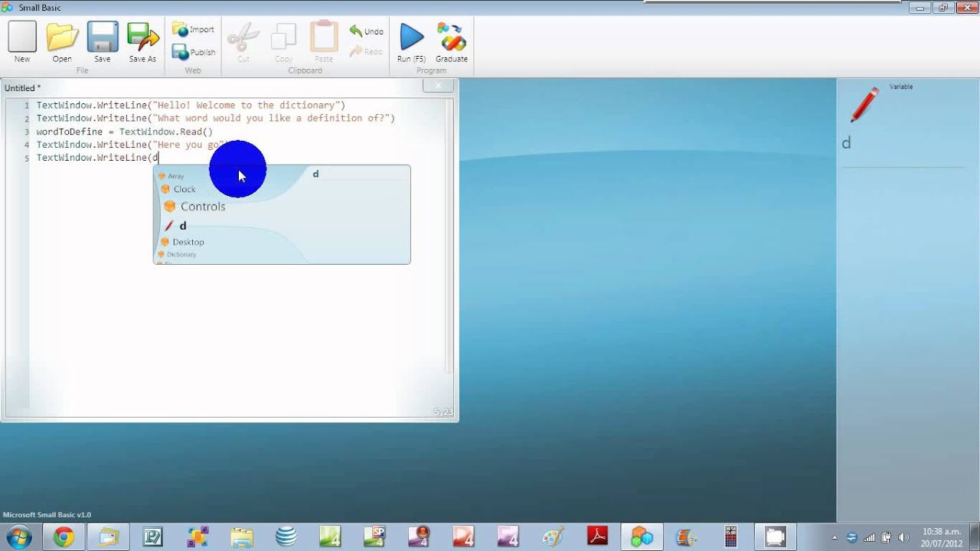Publish the program to the web
Viewport: 980px width, 551px height.
pyautogui.click(x=194, y=52)
